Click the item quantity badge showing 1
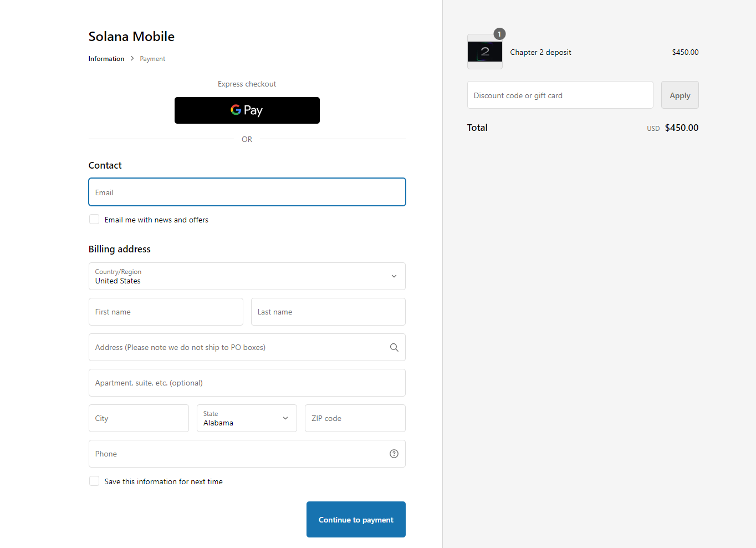This screenshot has height=548, width=756. coord(499,34)
